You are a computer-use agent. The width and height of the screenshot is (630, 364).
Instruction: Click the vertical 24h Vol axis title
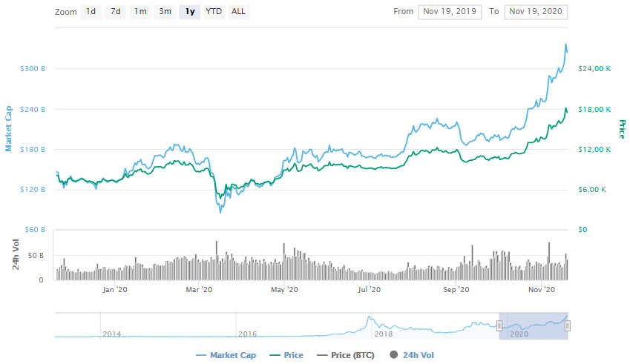coord(16,254)
